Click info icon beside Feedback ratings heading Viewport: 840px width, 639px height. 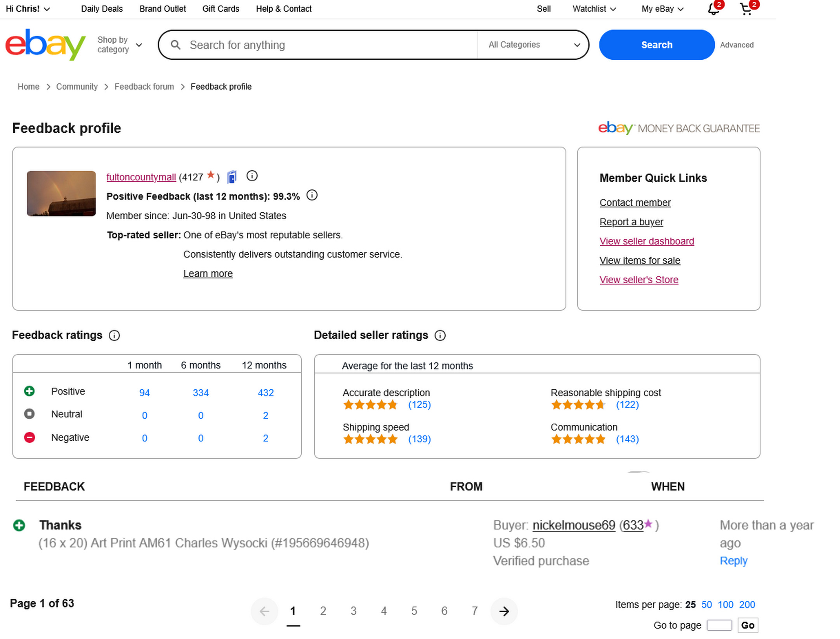(114, 335)
